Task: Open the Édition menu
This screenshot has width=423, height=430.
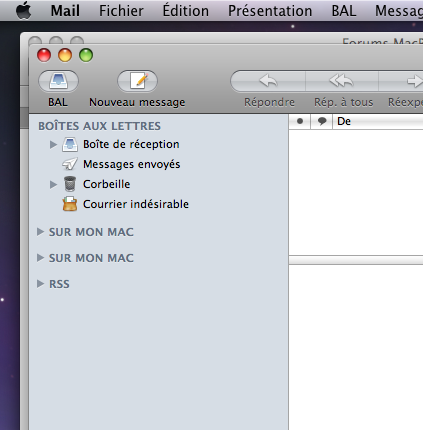Action: [186, 11]
